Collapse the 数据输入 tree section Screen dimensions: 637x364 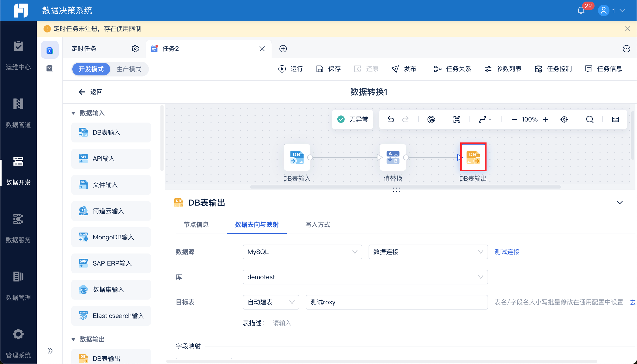pos(73,113)
